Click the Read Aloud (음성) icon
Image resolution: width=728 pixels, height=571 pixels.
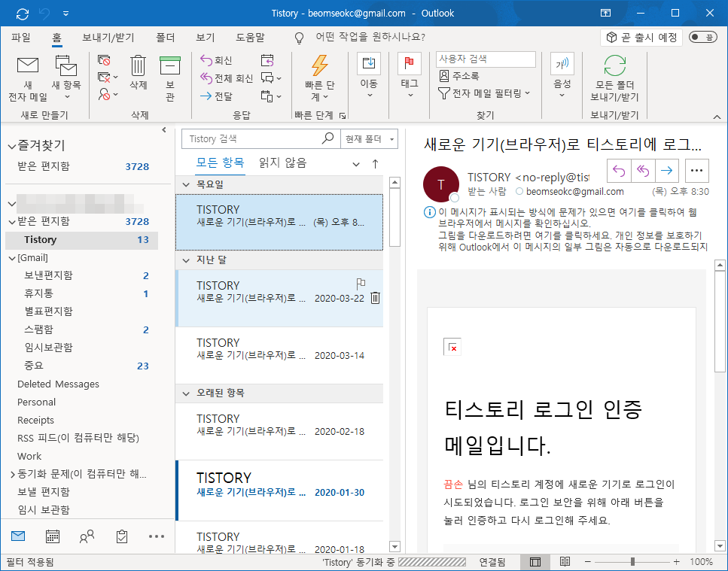[x=562, y=63]
